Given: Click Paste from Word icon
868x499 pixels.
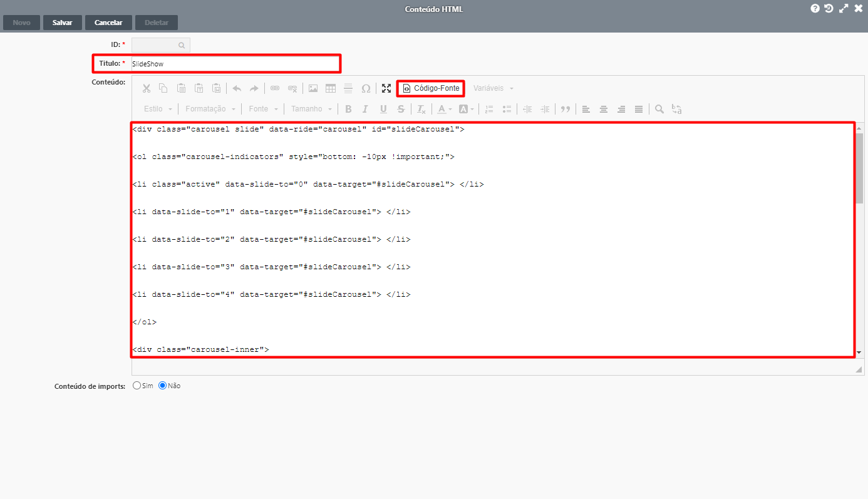Looking at the screenshot, I should (216, 88).
